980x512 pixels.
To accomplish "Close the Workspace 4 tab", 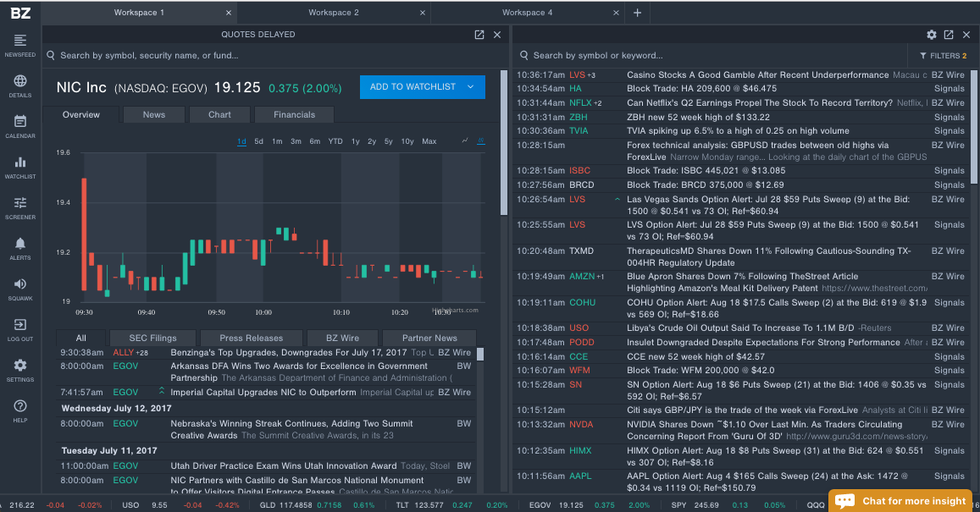I will coord(617,13).
